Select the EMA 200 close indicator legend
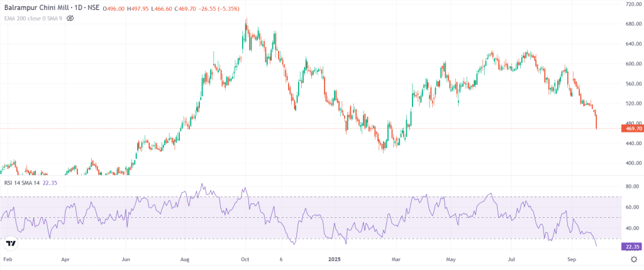This screenshot has width=644, height=270. (x=33, y=18)
